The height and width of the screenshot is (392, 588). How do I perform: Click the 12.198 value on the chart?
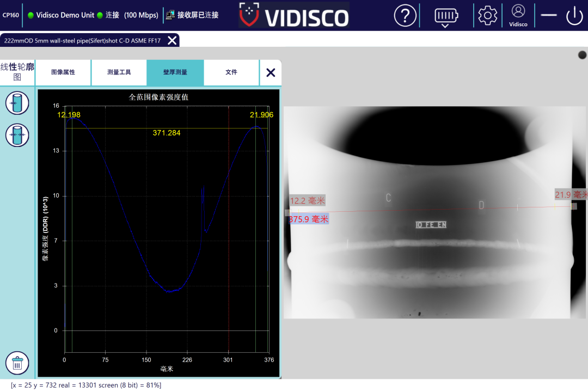click(69, 115)
